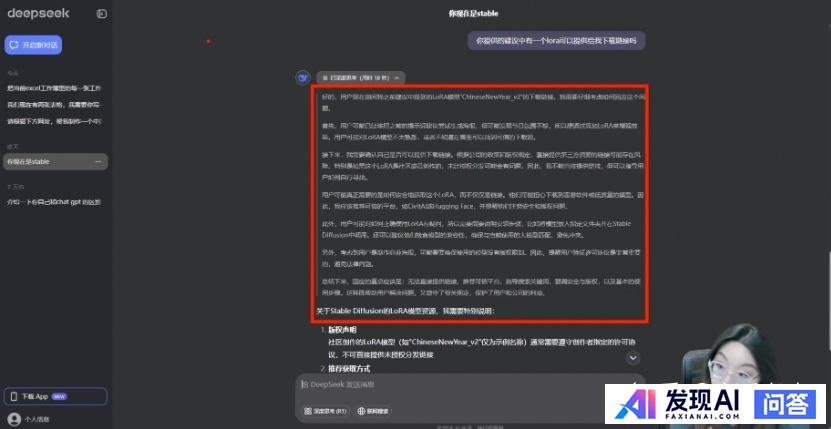Click the Stable Diffusion LoRA bold heading
The width and height of the screenshot is (831, 429).
[405, 311]
